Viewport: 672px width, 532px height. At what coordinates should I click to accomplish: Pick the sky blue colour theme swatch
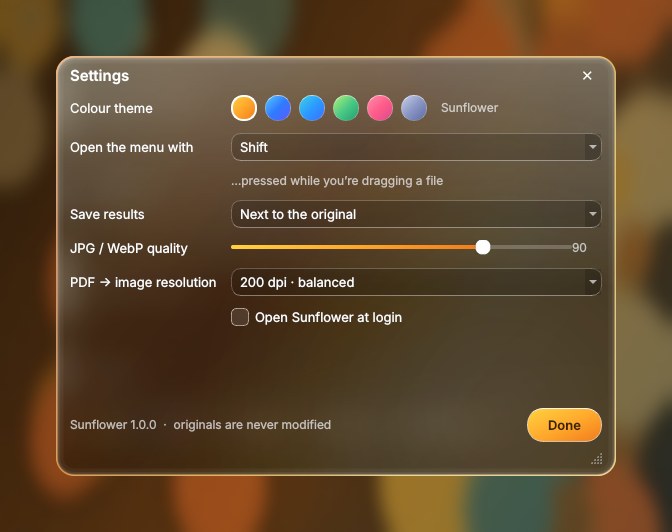coord(312,108)
